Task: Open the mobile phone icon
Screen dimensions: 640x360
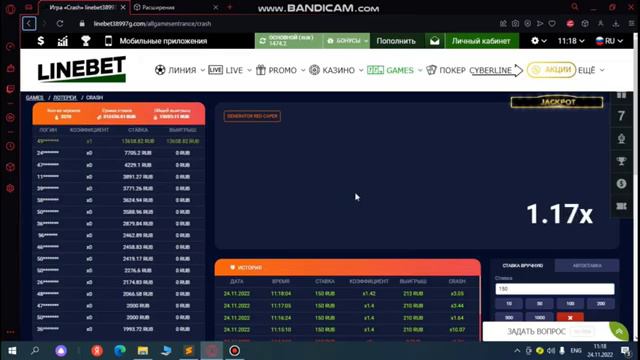Action: coord(108,41)
